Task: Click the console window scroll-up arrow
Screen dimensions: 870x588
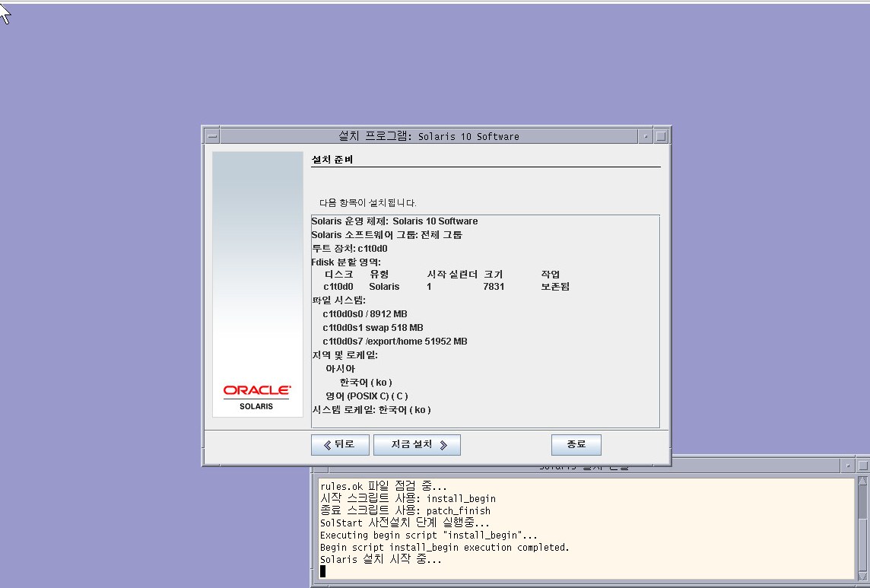Action: pyautogui.click(x=862, y=482)
